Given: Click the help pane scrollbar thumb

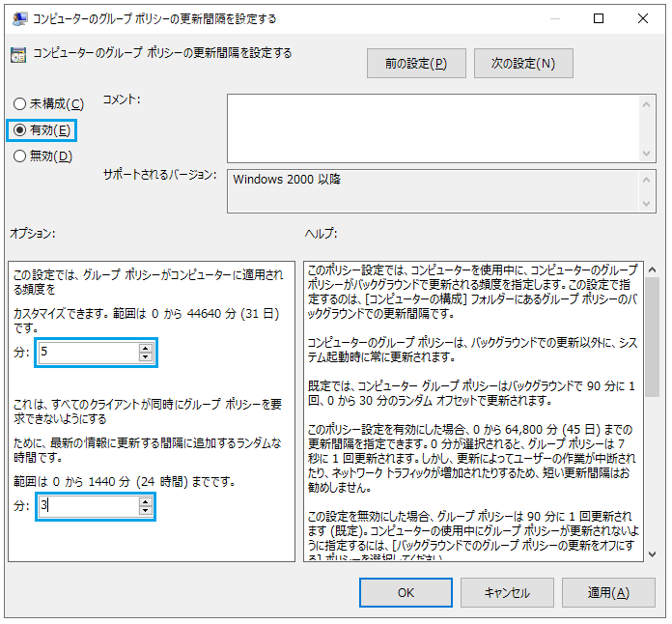Looking at the screenshot, I should (x=653, y=337).
